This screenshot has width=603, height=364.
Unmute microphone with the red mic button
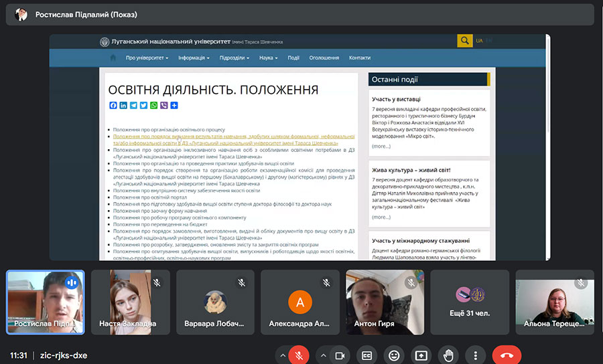pos(299,355)
